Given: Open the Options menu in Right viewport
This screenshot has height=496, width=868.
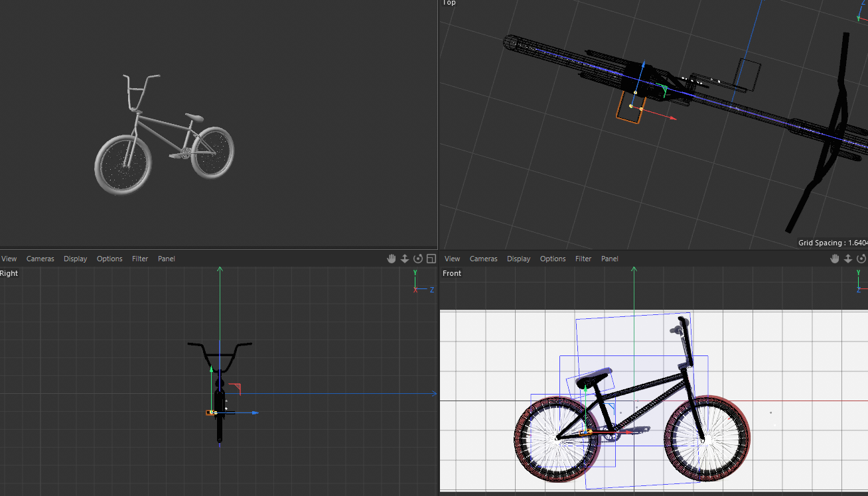Looking at the screenshot, I should click(x=109, y=259).
